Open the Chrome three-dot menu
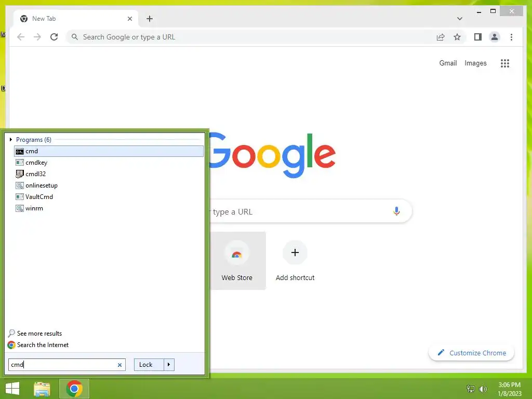 point(512,37)
